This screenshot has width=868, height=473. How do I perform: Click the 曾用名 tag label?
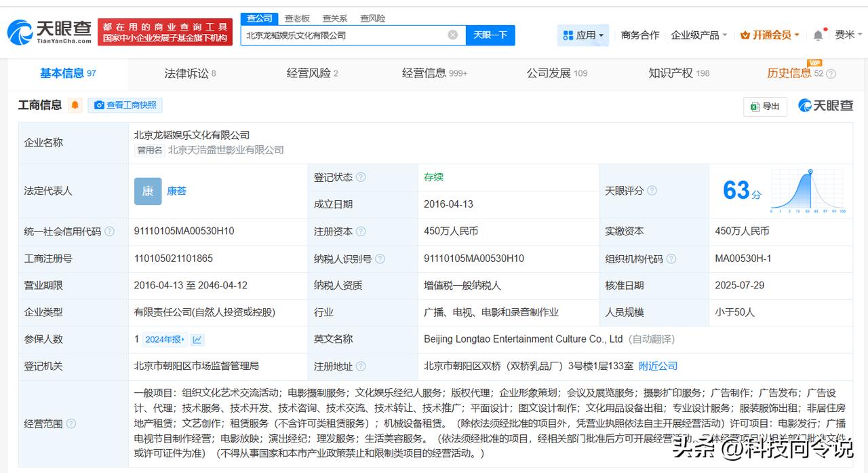pyautogui.click(x=150, y=151)
